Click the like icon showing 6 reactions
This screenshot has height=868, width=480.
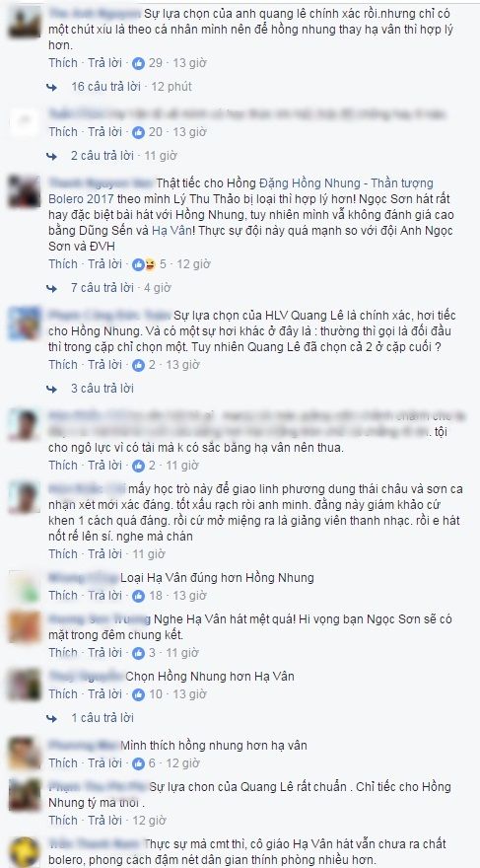[x=138, y=763]
